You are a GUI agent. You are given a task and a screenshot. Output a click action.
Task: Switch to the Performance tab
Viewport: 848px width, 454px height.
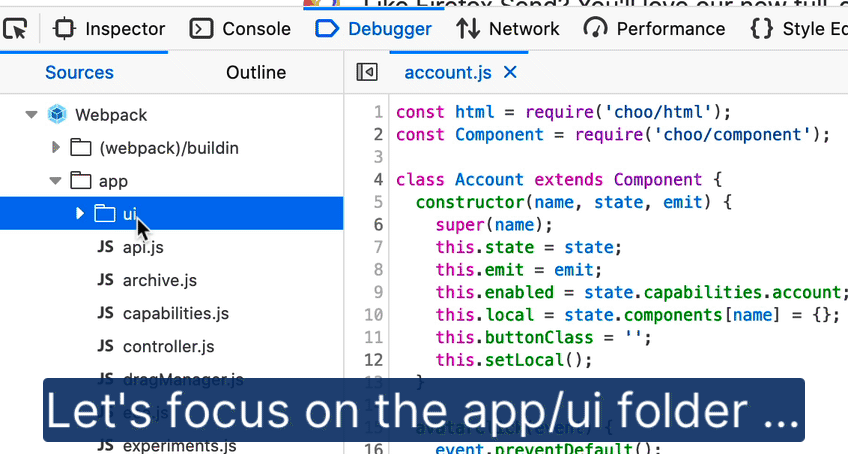point(654,29)
